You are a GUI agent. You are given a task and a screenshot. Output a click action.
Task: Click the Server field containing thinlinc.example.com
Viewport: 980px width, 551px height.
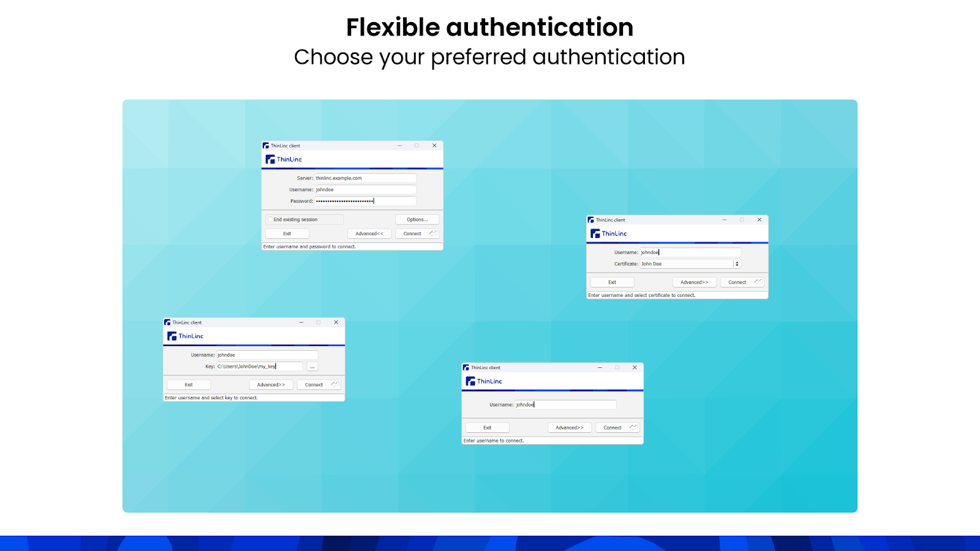365,178
